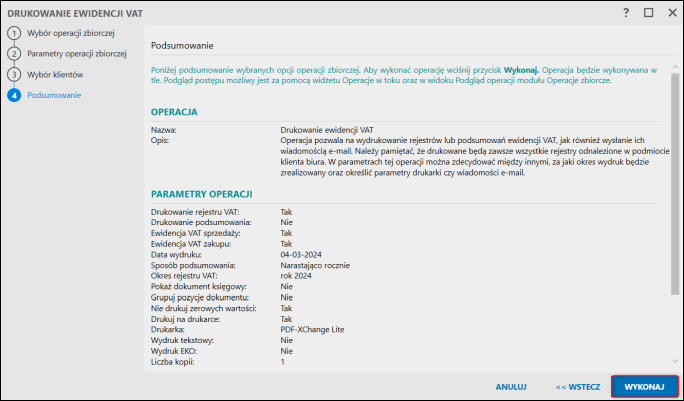Click the step 2 circle icon

pyautogui.click(x=14, y=53)
